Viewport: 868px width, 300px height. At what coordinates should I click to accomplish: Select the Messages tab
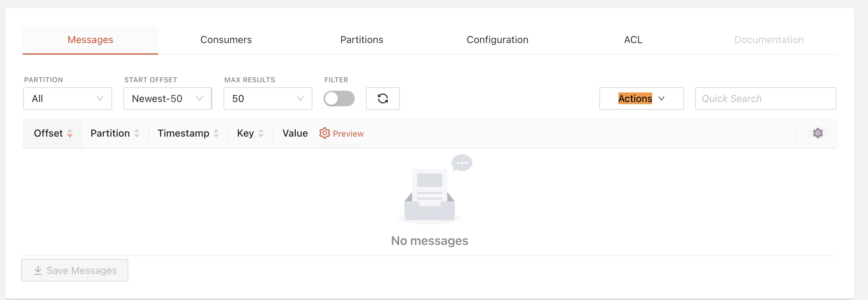(90, 40)
